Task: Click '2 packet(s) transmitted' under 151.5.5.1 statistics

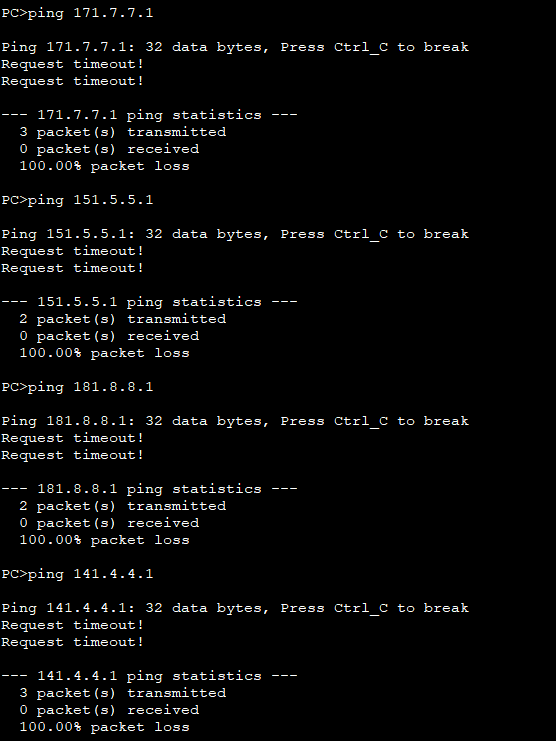Action: [x=123, y=319]
